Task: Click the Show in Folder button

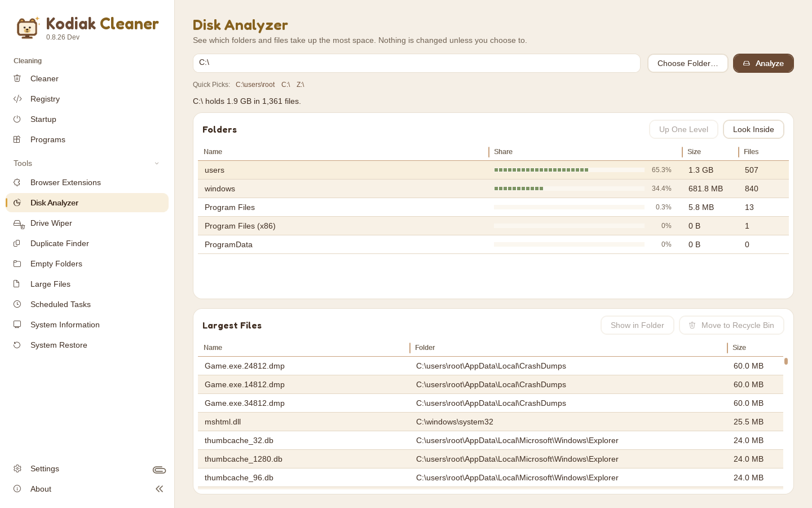Action: [x=637, y=325]
